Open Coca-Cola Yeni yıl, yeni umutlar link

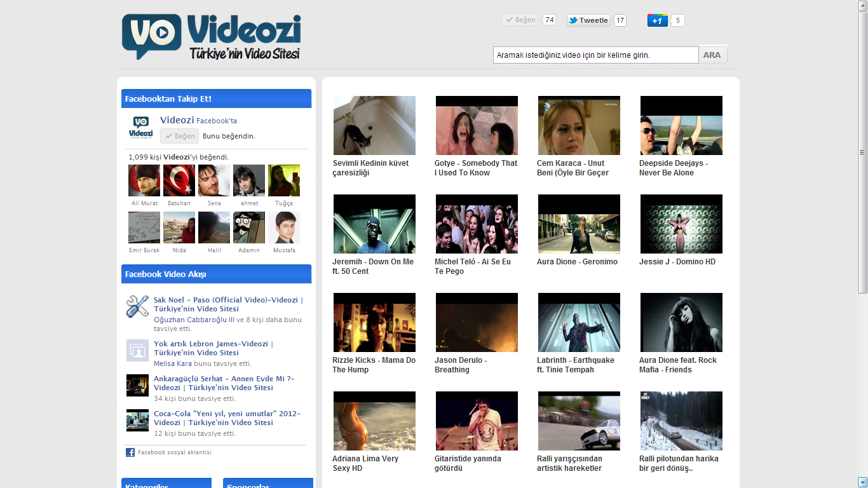pos(227,418)
